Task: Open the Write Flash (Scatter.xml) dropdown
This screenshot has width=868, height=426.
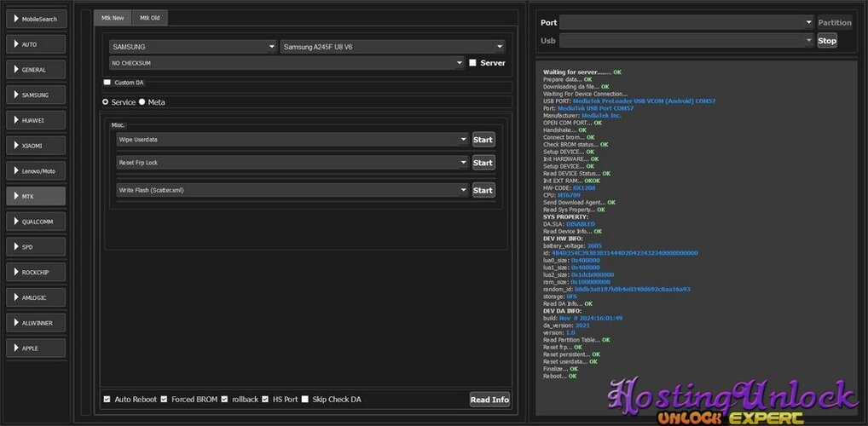Action: (x=292, y=190)
